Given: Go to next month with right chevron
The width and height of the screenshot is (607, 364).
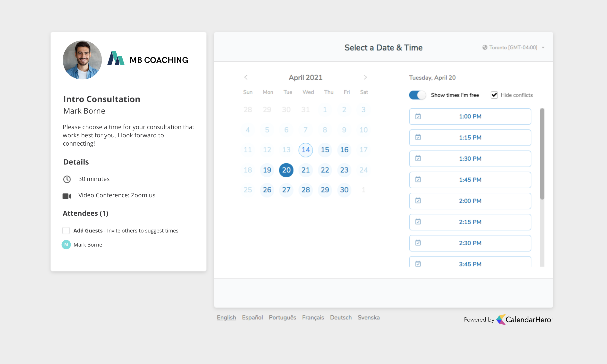Looking at the screenshot, I should 365,77.
